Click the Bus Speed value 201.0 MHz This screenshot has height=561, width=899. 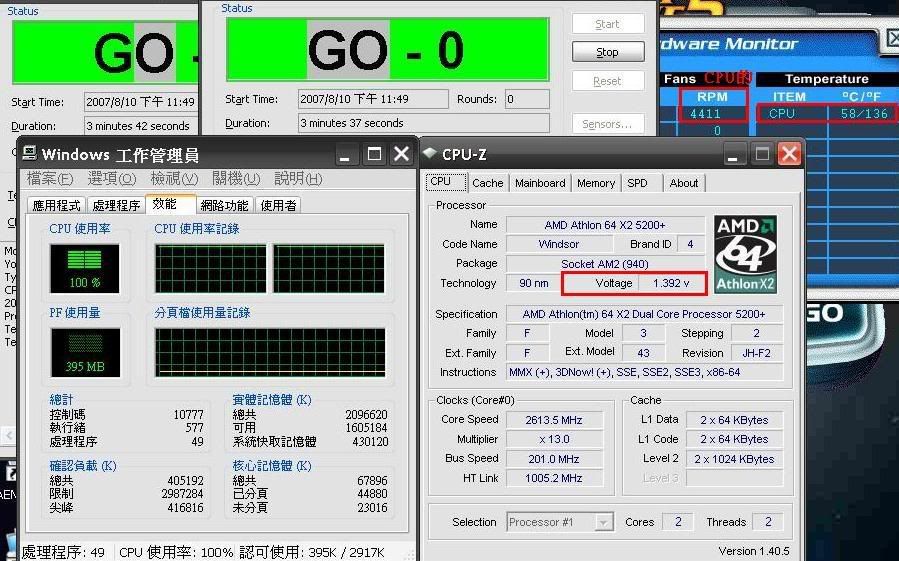point(554,459)
